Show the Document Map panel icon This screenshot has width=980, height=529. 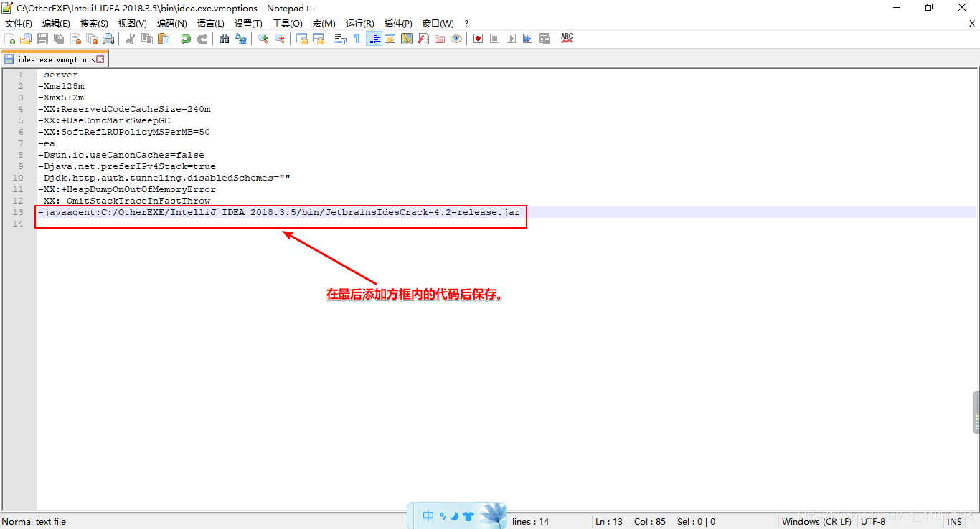[407, 39]
